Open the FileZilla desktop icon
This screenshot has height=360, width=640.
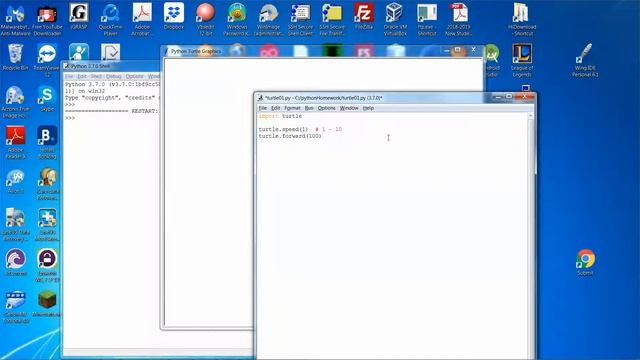click(x=364, y=16)
